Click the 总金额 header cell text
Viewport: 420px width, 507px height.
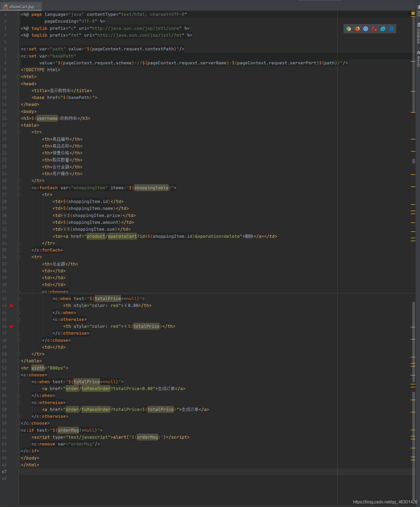pos(59,264)
